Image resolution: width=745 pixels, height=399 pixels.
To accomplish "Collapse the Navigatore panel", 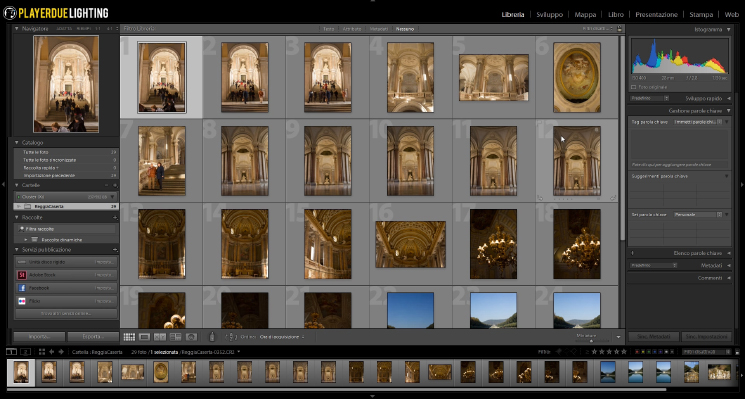I will (17, 28).
